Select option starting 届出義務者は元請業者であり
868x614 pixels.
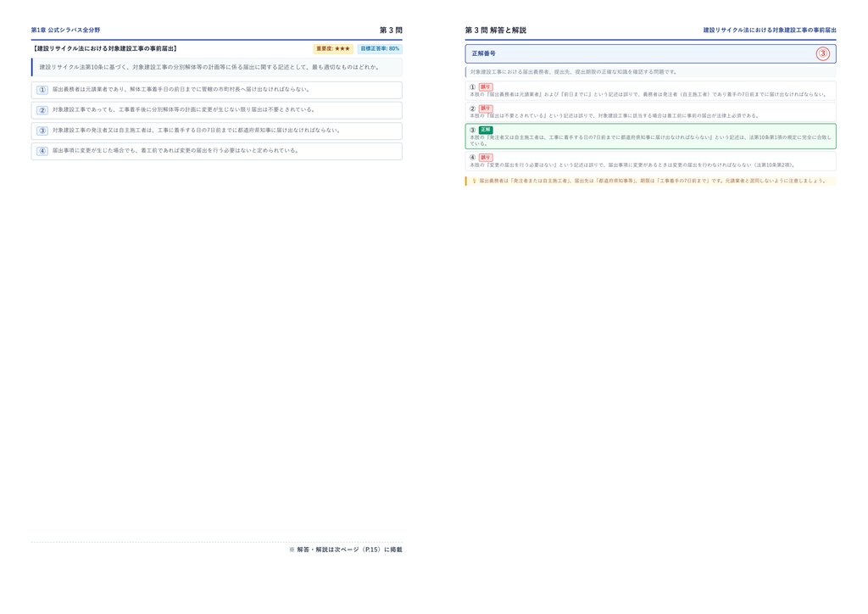216,90
